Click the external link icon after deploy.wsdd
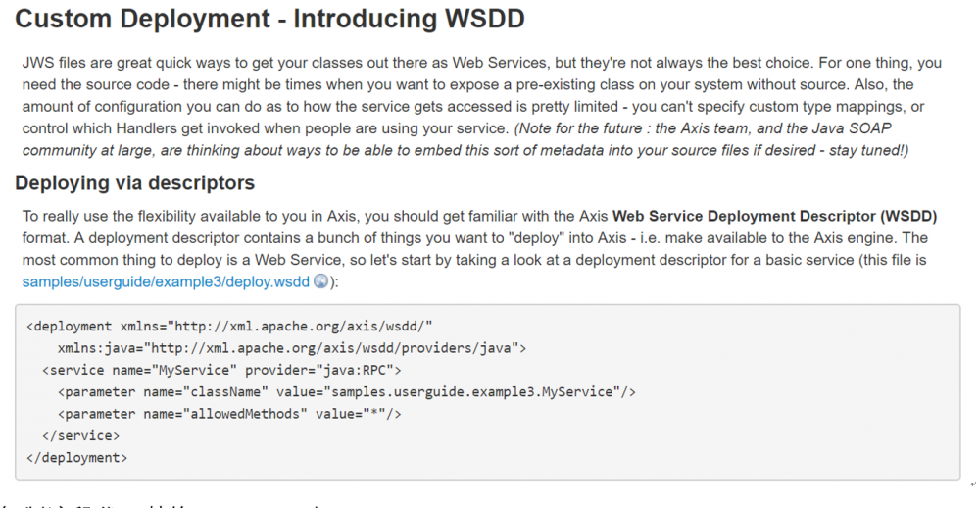 (321, 280)
